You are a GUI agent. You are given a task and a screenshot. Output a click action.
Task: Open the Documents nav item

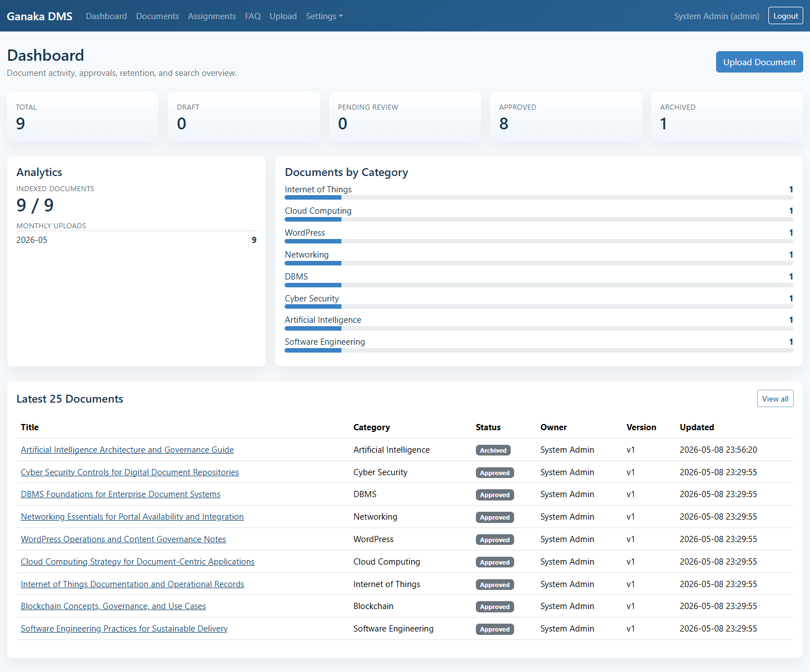[x=157, y=16]
